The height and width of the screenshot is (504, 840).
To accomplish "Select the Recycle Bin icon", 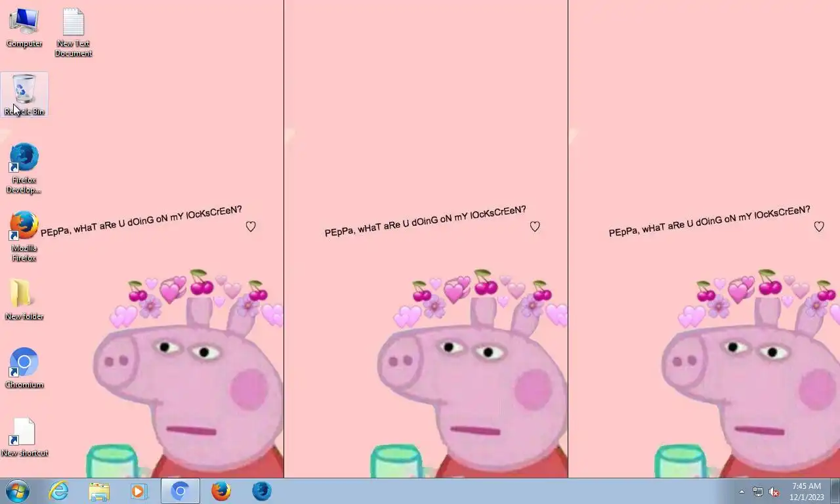I will pyautogui.click(x=24, y=94).
